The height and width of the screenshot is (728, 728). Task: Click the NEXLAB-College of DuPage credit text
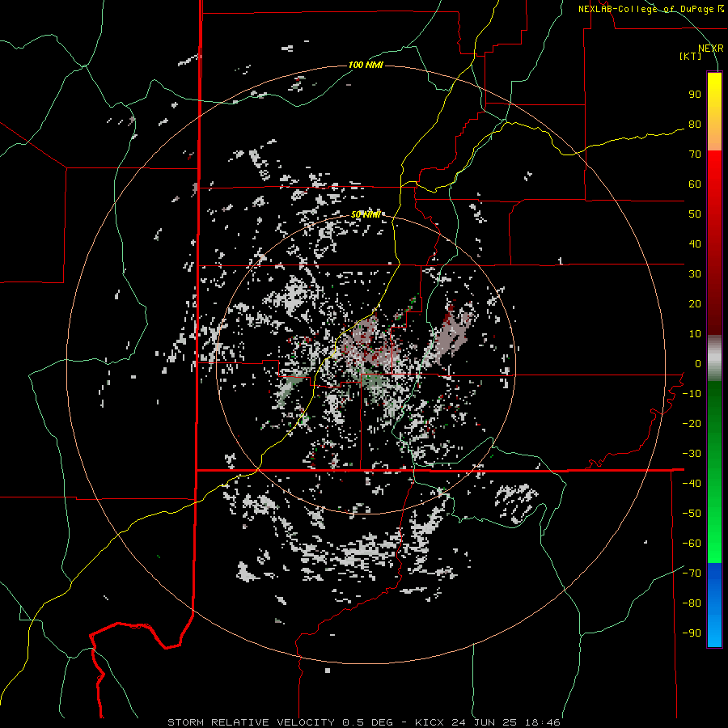(x=645, y=9)
